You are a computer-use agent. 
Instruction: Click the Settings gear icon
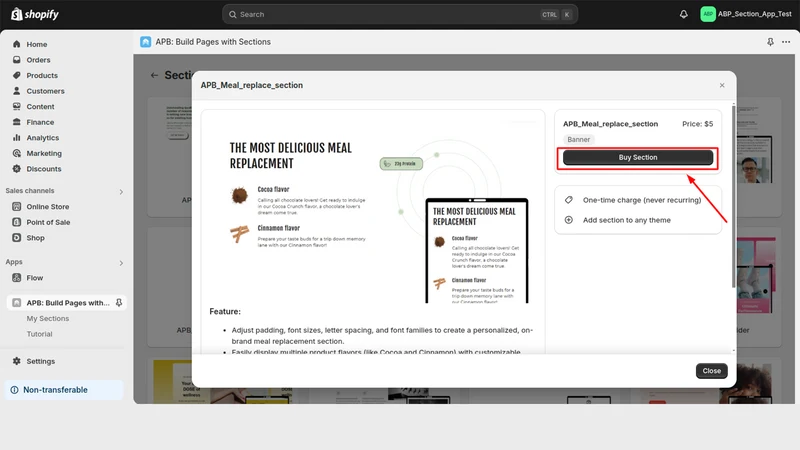pos(17,361)
